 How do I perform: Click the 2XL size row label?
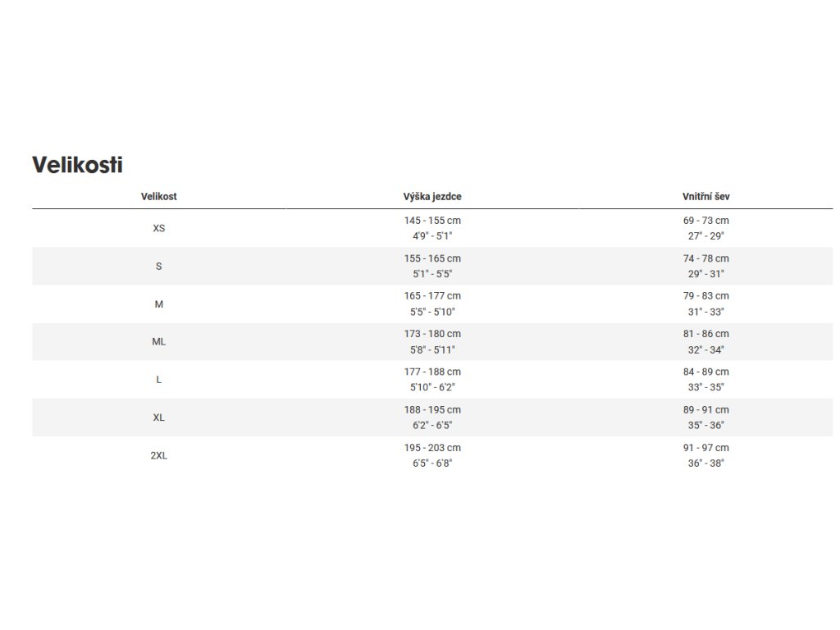pyautogui.click(x=159, y=455)
